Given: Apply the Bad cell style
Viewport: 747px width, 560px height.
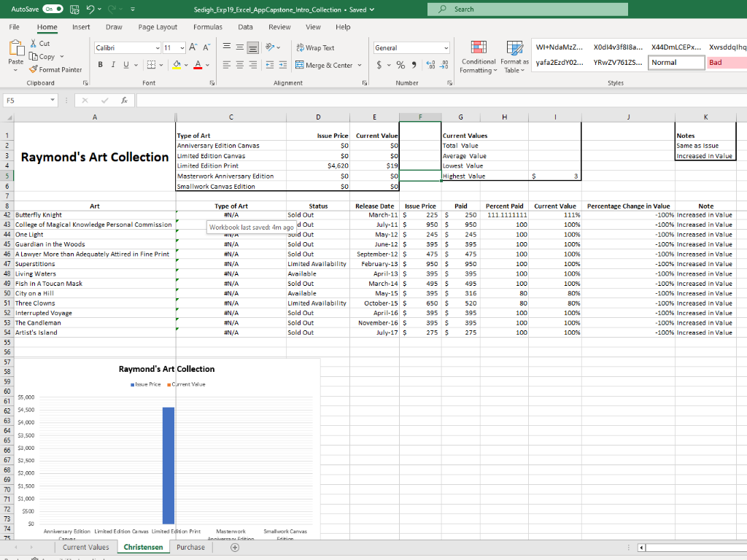Looking at the screenshot, I should click(x=726, y=62).
